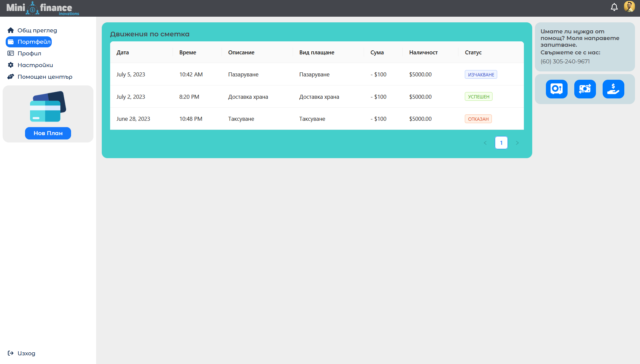Click the Нов План button
The height and width of the screenshot is (364, 640).
click(48, 133)
